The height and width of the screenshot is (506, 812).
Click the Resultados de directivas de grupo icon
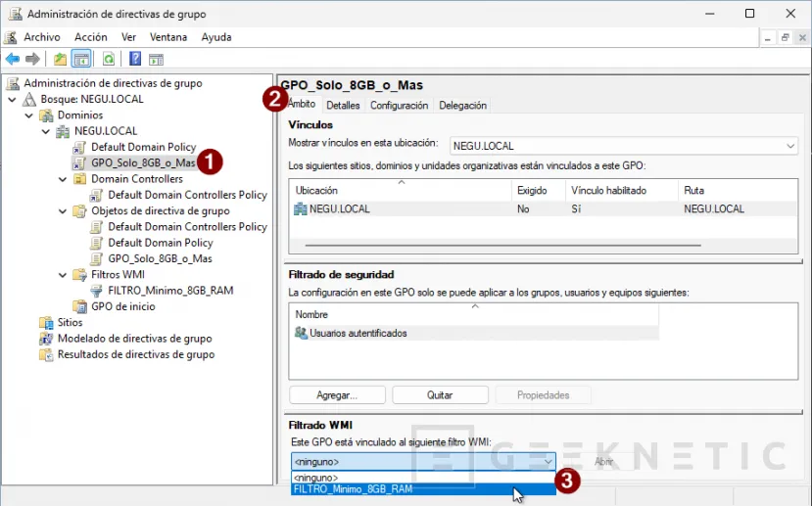(46, 355)
